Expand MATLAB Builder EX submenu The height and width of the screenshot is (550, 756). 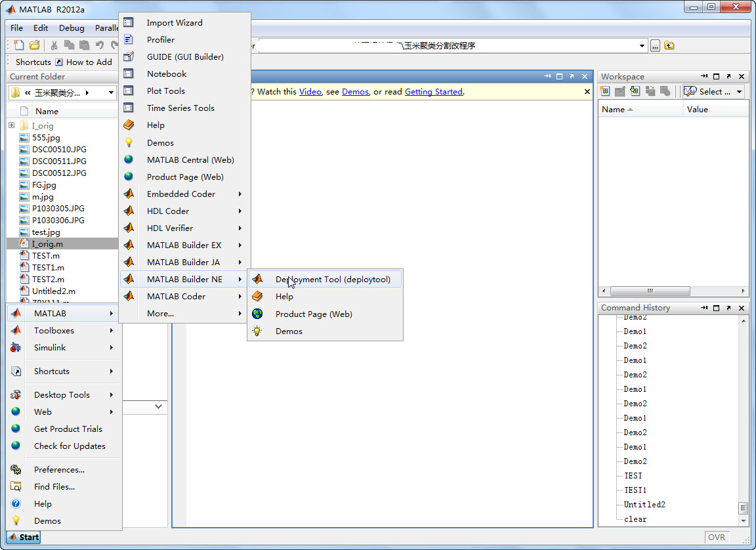tap(184, 245)
